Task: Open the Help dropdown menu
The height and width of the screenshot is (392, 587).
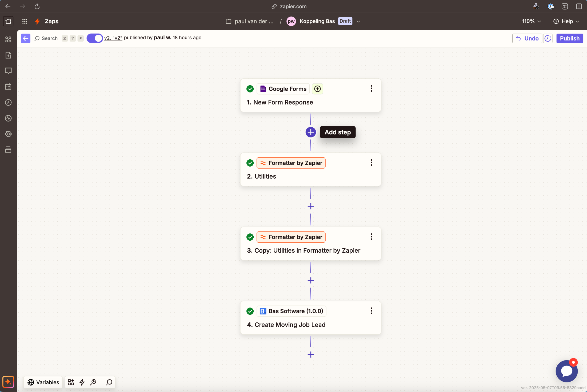Action: [566, 21]
